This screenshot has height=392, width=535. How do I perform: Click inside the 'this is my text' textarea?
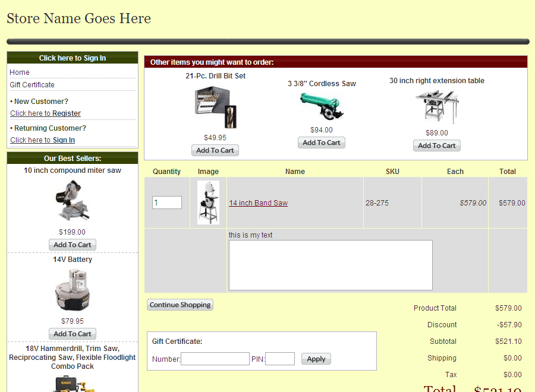coord(331,265)
